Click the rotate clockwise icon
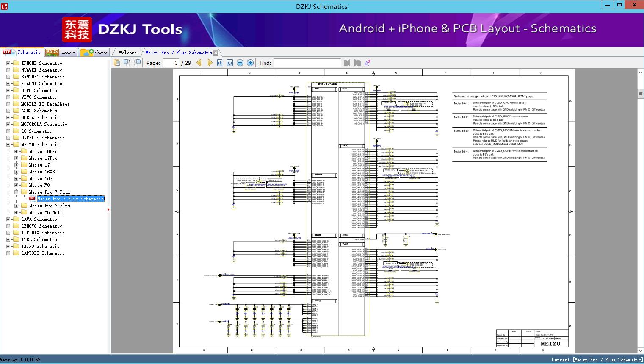 click(x=137, y=63)
